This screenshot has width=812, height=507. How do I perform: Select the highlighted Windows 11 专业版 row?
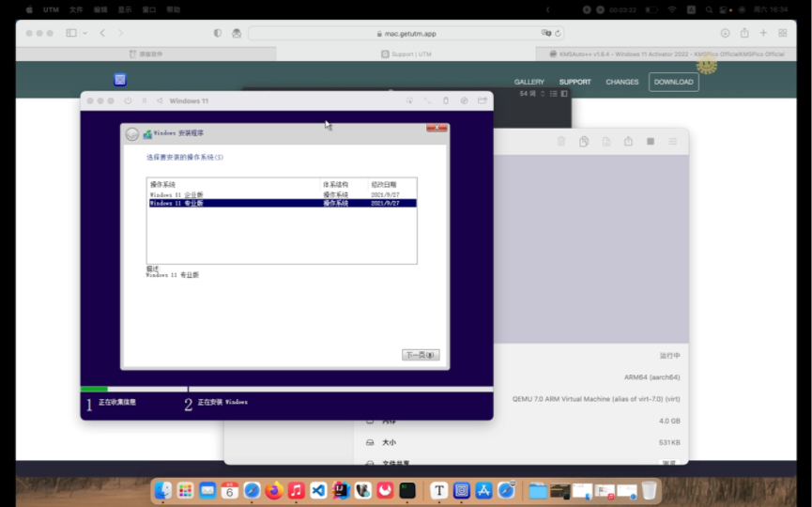coord(283,203)
